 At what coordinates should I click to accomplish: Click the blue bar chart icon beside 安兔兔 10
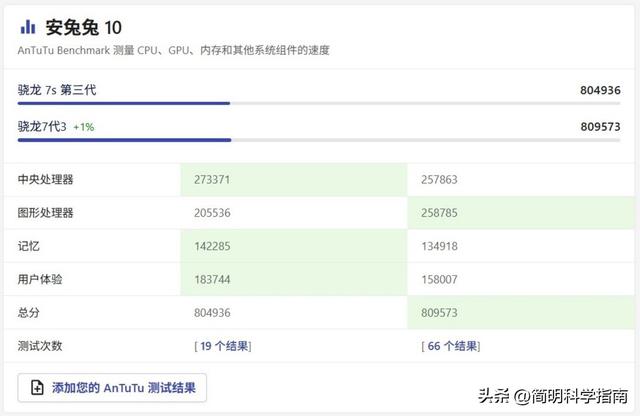(28, 27)
